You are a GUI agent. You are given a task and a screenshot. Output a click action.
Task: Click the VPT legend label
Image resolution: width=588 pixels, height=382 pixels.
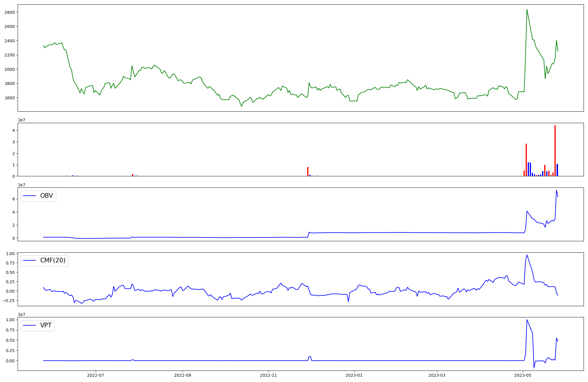[x=46, y=325]
